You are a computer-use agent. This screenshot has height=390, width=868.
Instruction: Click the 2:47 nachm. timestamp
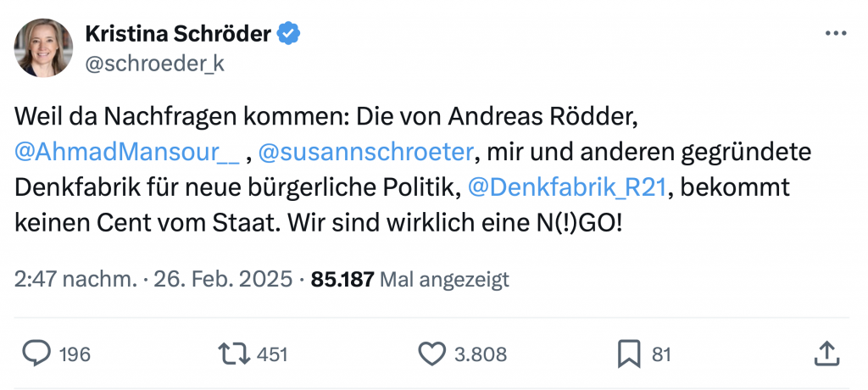[75, 279]
